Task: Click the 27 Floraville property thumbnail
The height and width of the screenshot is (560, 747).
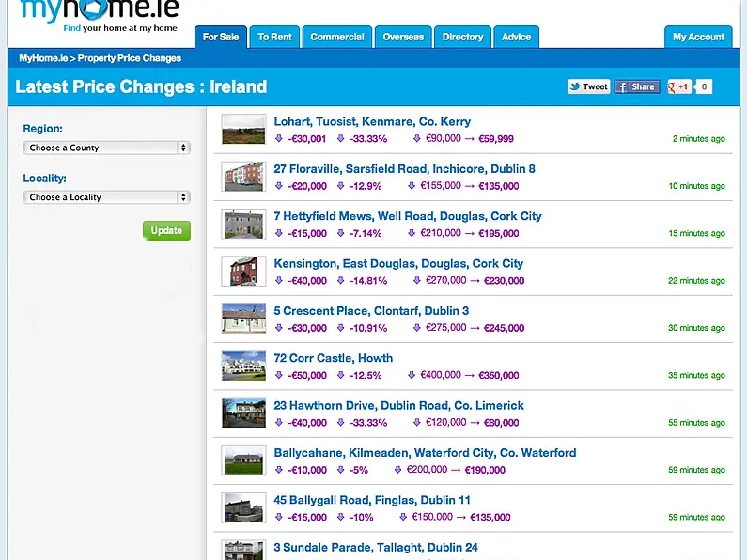Action: pyautogui.click(x=243, y=177)
